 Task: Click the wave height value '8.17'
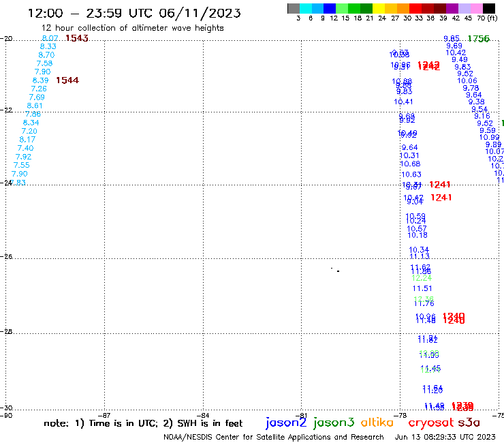[x=27, y=140]
